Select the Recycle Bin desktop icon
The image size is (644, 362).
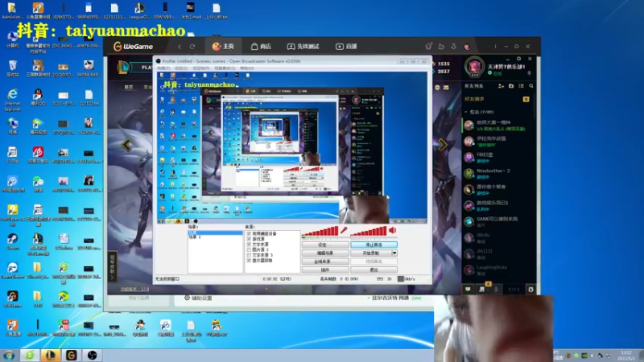point(12,68)
